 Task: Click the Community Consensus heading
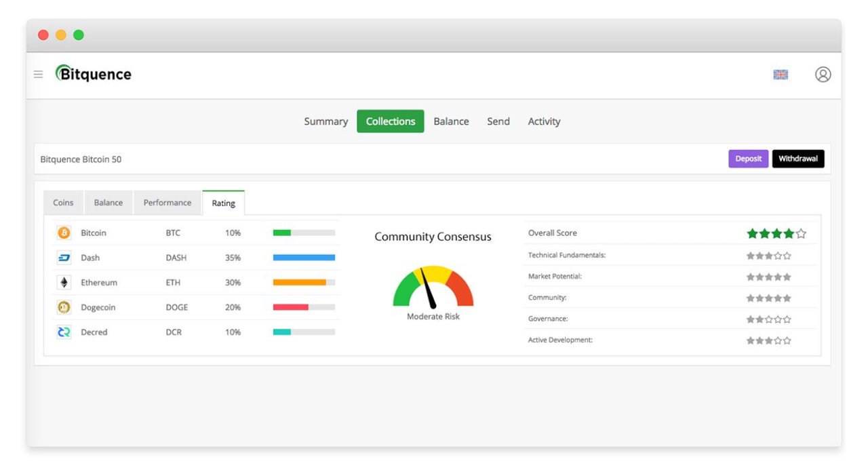point(433,237)
